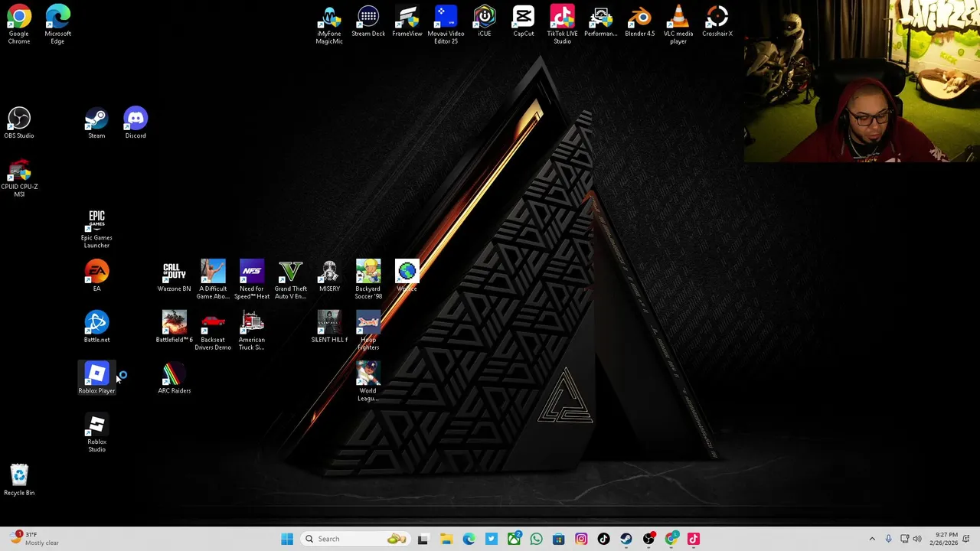Switch to TikTok LIVE Studio on taskbar
This screenshot has height=551, width=980.
(694, 539)
